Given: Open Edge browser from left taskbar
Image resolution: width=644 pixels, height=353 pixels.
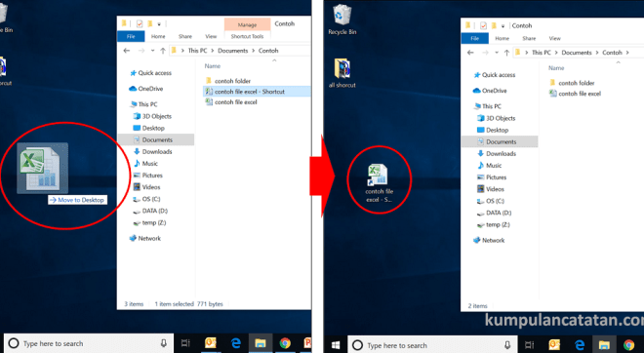Looking at the screenshot, I should click(236, 343).
